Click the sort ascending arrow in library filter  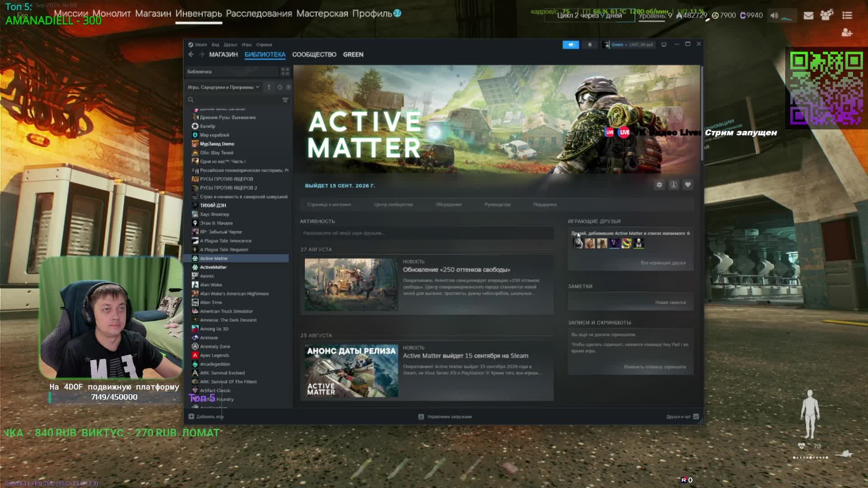269,87
